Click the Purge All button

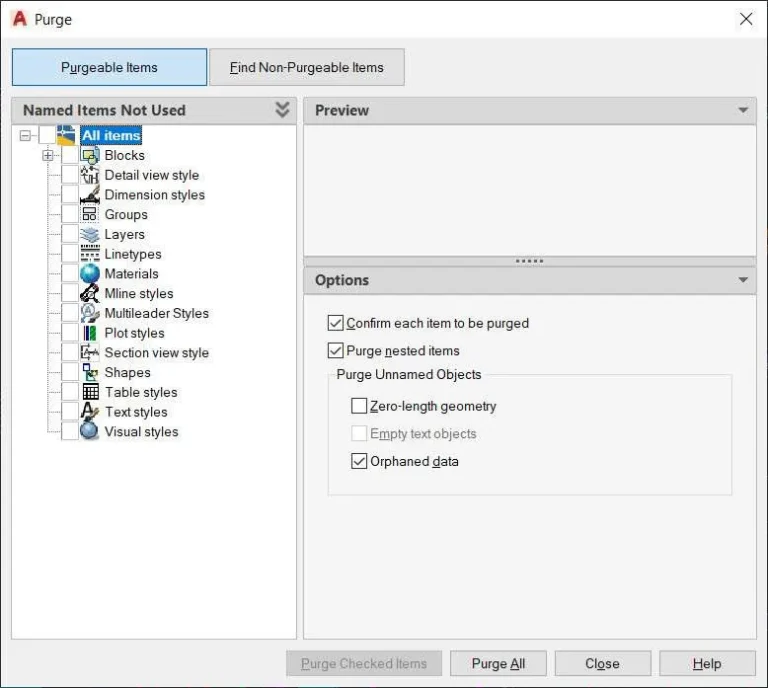point(498,664)
